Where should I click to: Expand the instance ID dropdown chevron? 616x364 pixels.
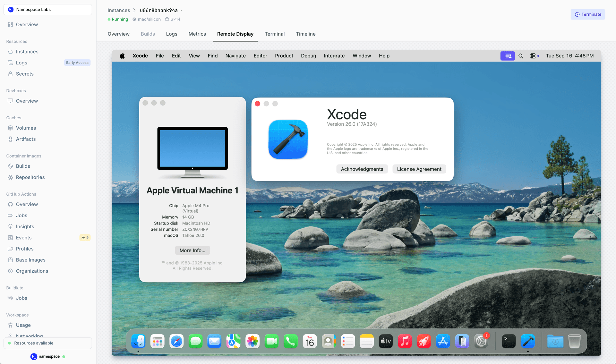182,10
